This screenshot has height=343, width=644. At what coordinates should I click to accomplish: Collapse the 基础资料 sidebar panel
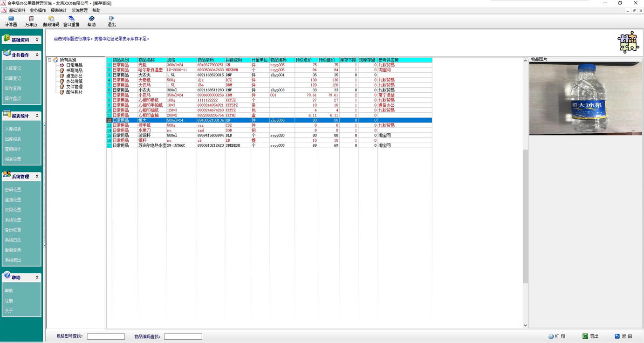pos(37,40)
